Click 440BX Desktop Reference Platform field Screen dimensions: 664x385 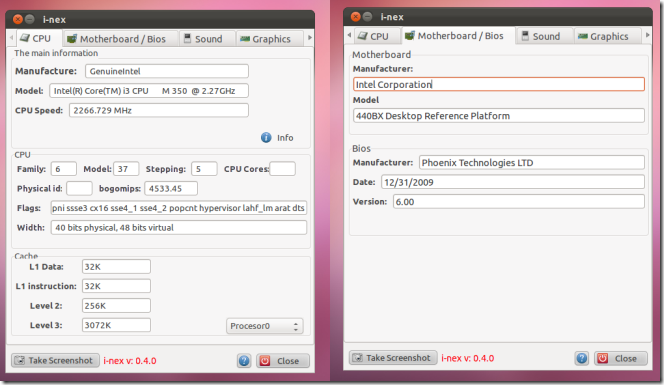499,116
